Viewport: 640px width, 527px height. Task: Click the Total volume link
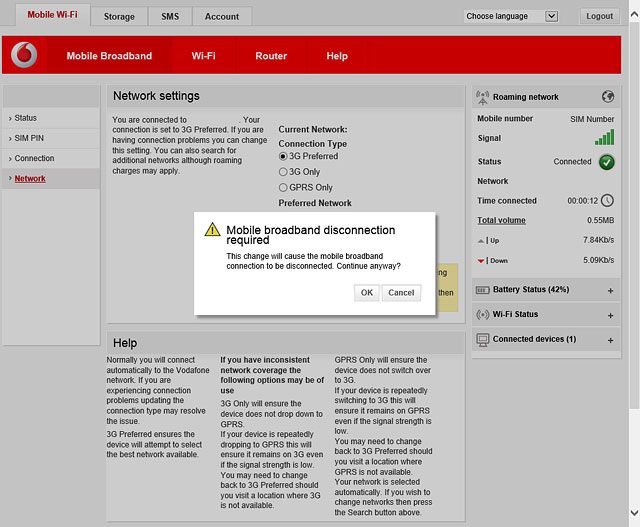(501, 220)
